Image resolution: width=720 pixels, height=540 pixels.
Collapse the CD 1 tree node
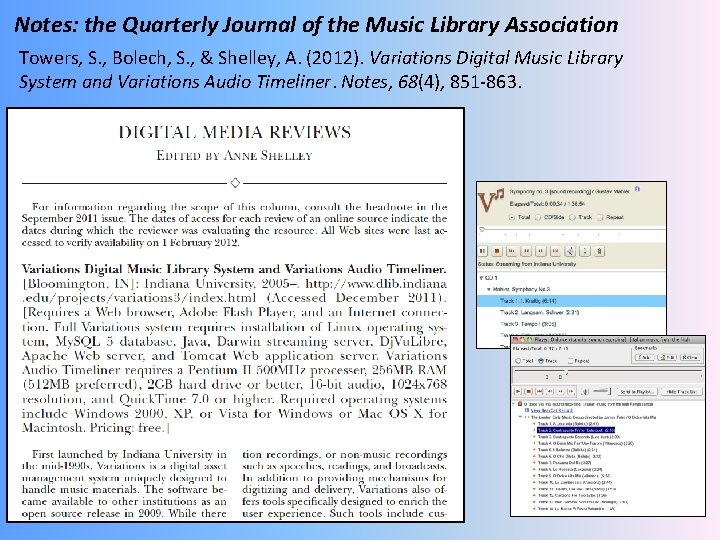(x=481, y=278)
